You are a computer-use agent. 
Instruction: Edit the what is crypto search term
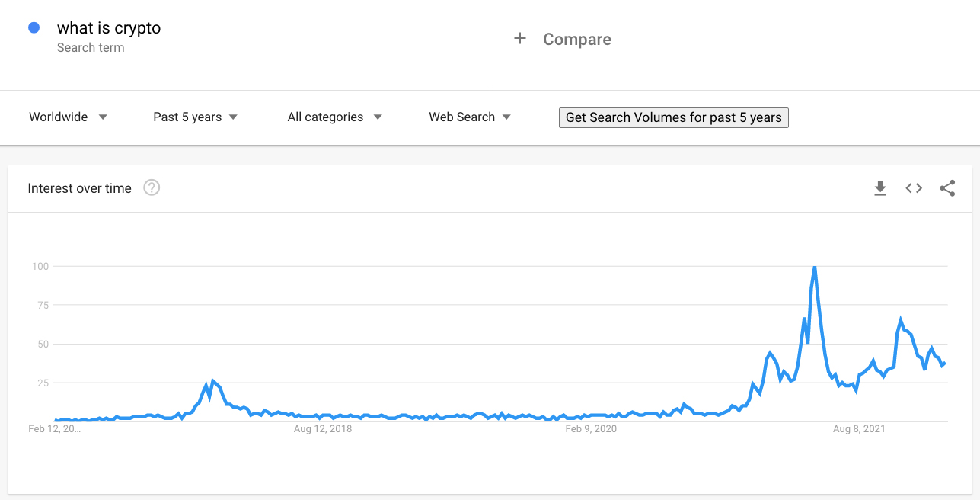click(x=109, y=28)
